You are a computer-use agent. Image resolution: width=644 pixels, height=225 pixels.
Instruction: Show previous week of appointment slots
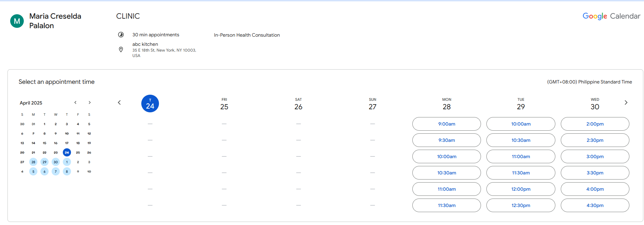tap(119, 102)
